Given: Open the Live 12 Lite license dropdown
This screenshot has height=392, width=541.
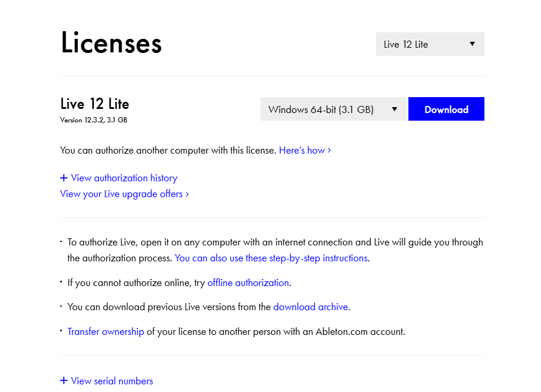Looking at the screenshot, I should 429,44.
